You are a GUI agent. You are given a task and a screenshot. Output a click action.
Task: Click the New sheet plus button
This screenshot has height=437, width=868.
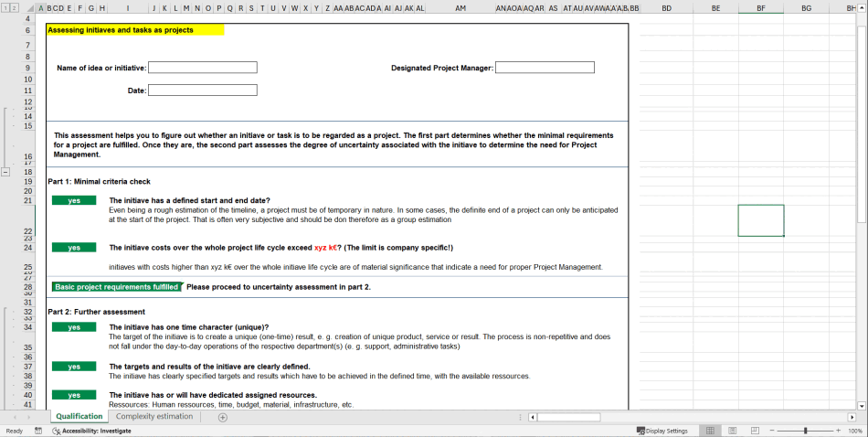tap(222, 417)
